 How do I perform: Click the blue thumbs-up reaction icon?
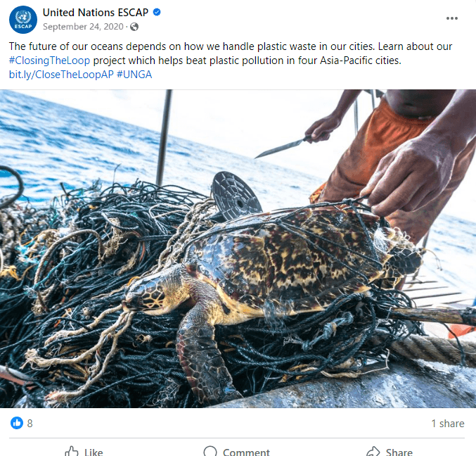(17, 423)
